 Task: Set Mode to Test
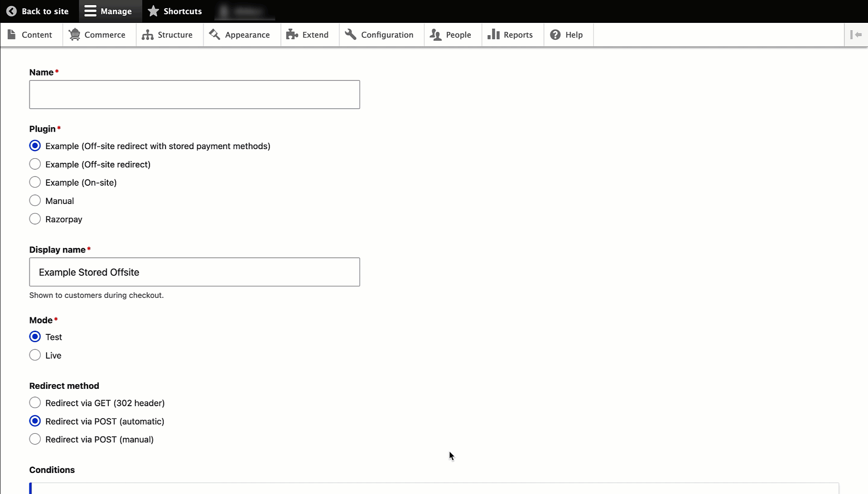pos(35,337)
